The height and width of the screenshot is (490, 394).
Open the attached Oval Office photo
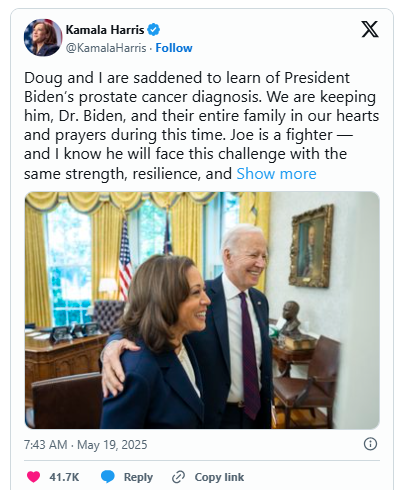click(202, 310)
